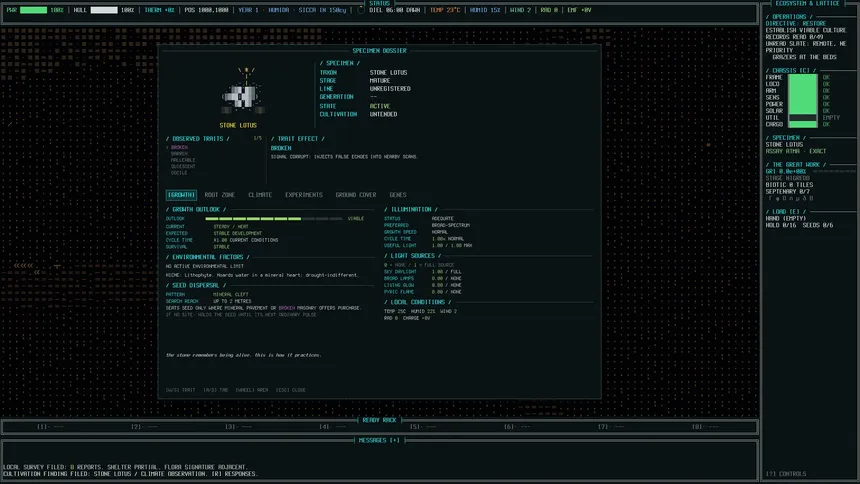Click the [A/D] TAB hint
Screen dimensions: 860x484
click(x=216, y=390)
